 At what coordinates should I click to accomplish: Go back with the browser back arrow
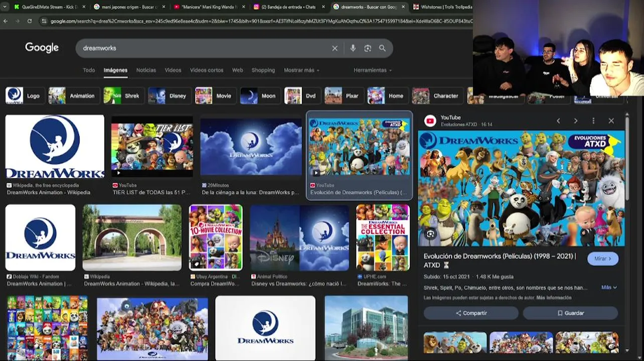[6, 21]
